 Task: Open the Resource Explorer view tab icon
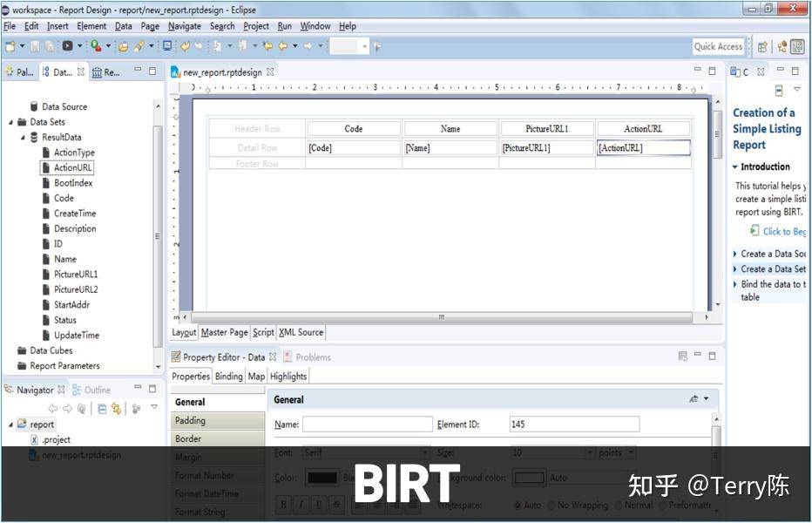click(x=97, y=72)
